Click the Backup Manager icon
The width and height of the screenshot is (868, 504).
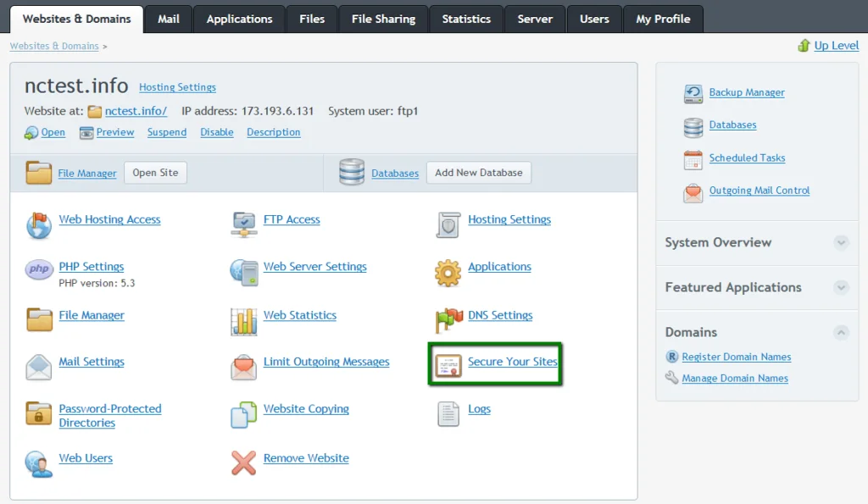pos(693,93)
